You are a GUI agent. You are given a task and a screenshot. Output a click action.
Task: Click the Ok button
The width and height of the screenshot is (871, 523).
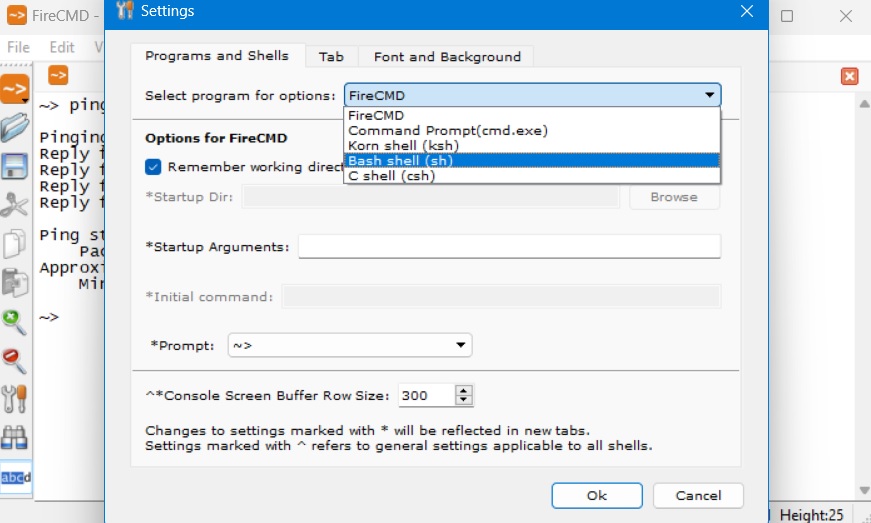597,495
